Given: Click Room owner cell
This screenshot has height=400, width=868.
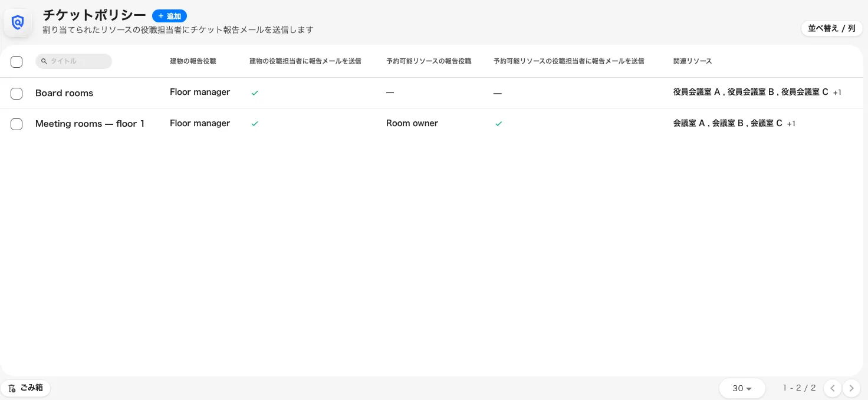Looking at the screenshot, I should pos(412,123).
